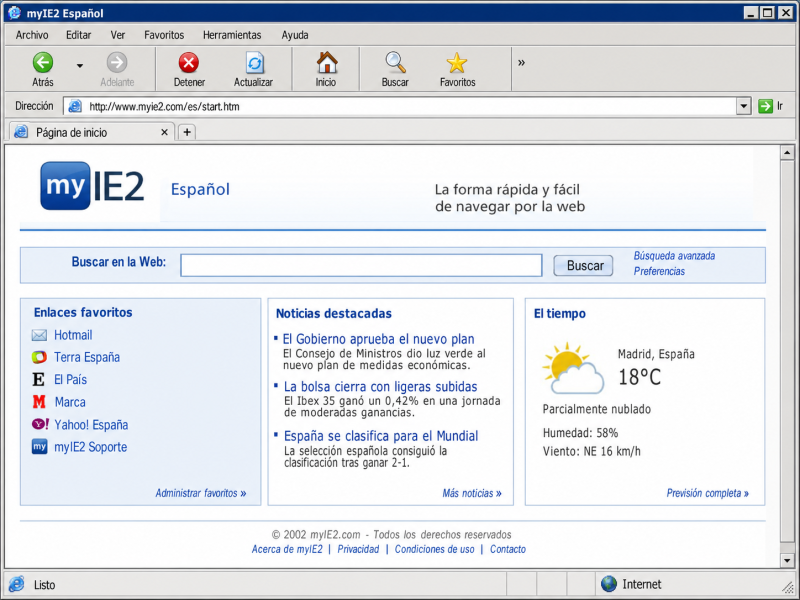Open a new tab with the plus button
This screenshot has height=600, width=800.
tap(187, 132)
